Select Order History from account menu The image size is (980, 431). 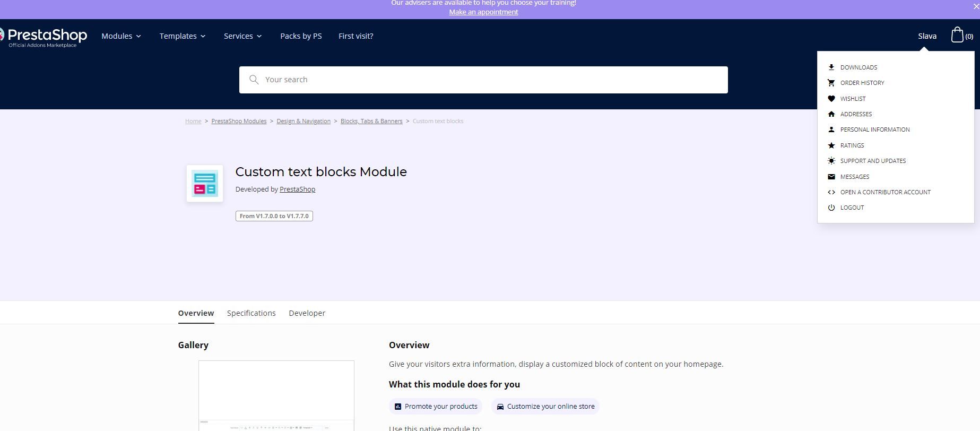pyautogui.click(x=862, y=83)
